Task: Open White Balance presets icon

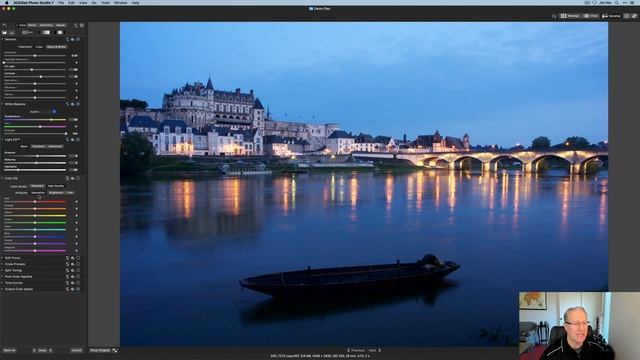Action: point(73,104)
